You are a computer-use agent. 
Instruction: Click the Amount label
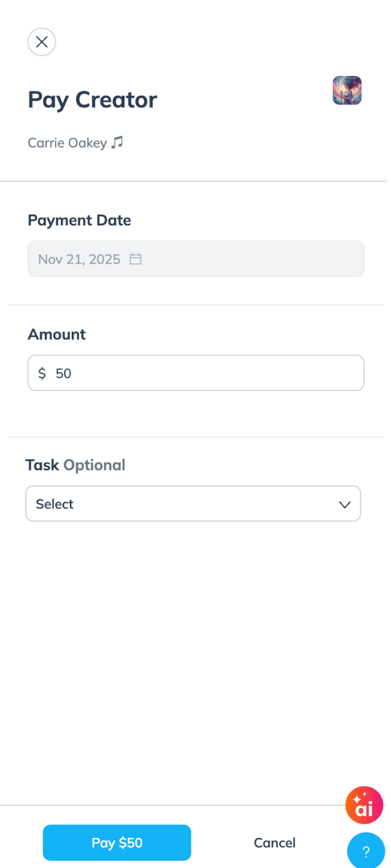coord(56,335)
